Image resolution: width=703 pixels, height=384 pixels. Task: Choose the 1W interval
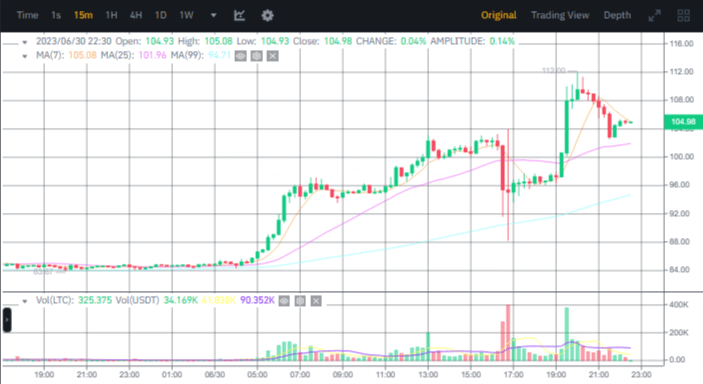tap(187, 15)
